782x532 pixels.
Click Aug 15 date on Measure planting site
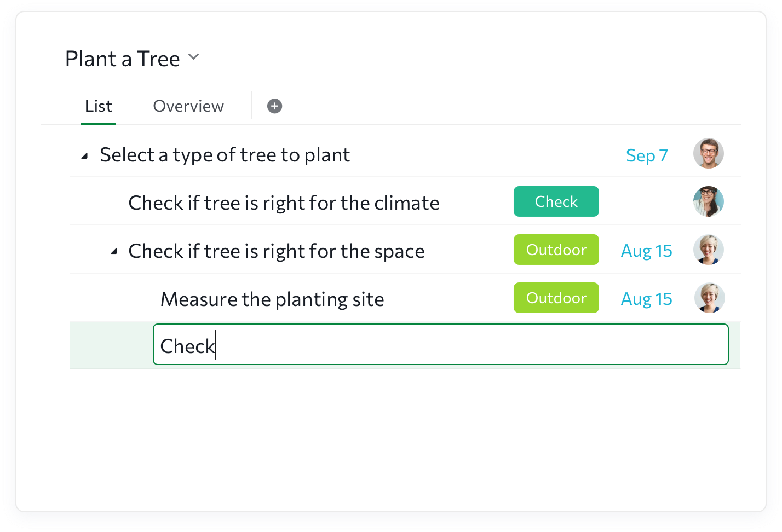(646, 299)
